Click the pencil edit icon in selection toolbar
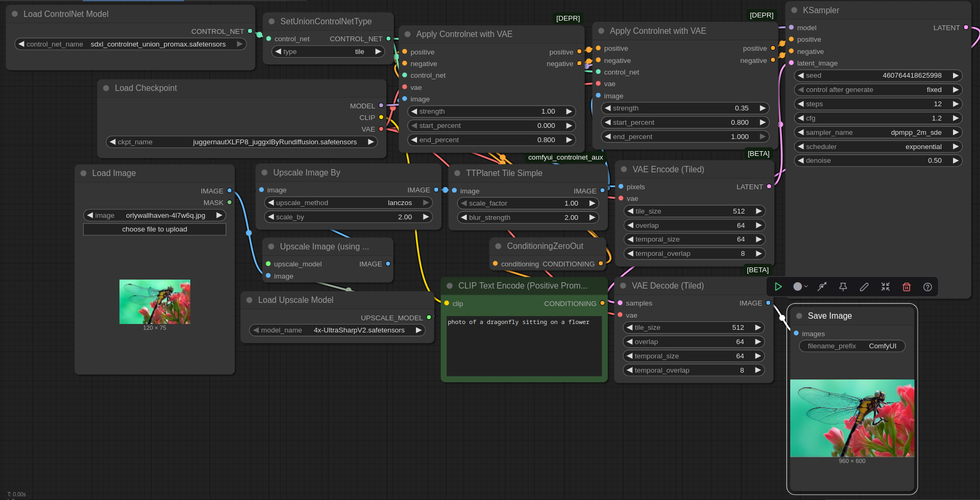The height and width of the screenshot is (500, 980). [864, 286]
